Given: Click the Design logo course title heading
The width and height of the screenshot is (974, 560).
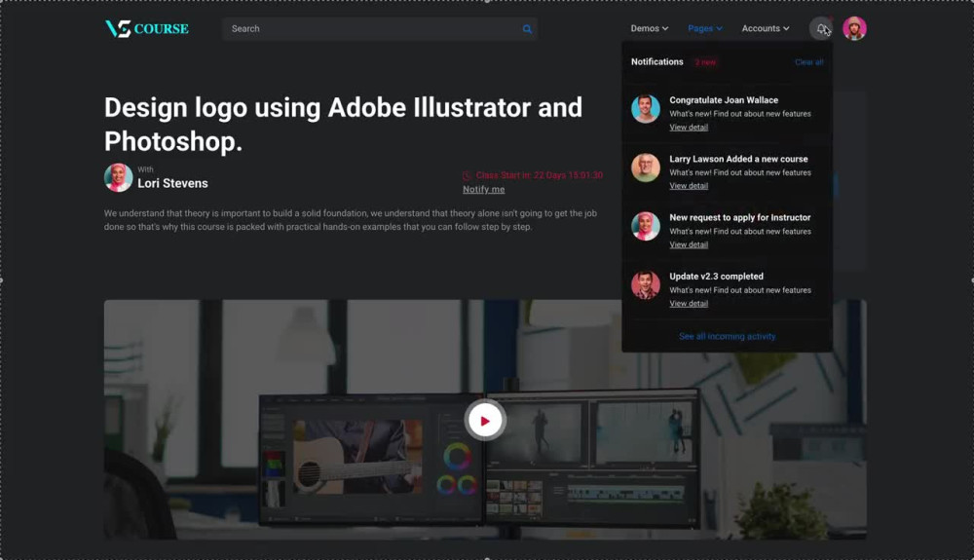Looking at the screenshot, I should 343,124.
